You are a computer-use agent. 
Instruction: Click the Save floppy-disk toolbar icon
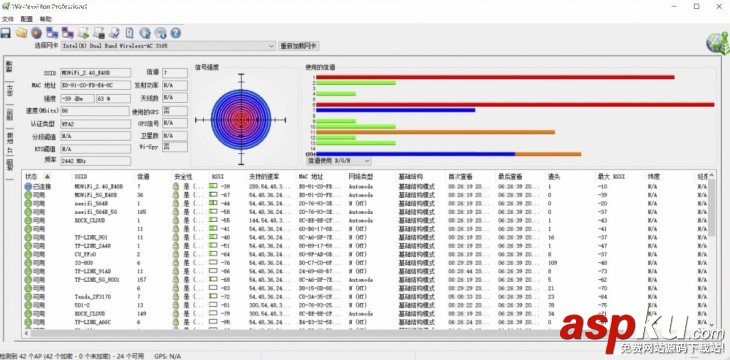point(5,33)
